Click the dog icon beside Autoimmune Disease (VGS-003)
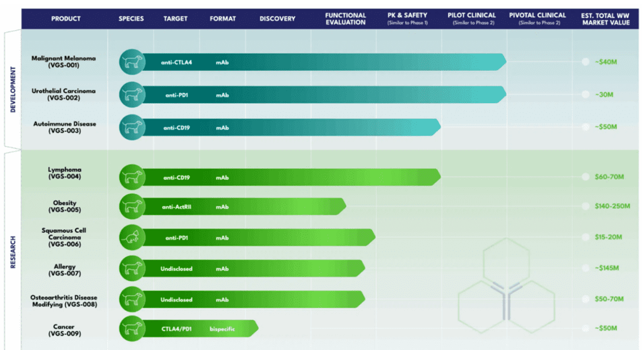Image resolution: width=644 pixels, height=350 pixels. [131, 127]
